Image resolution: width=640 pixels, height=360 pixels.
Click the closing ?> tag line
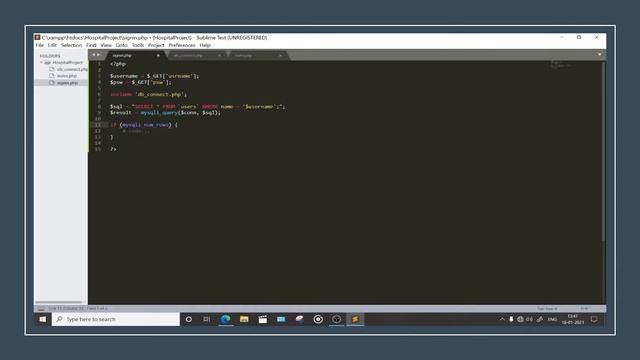113,149
